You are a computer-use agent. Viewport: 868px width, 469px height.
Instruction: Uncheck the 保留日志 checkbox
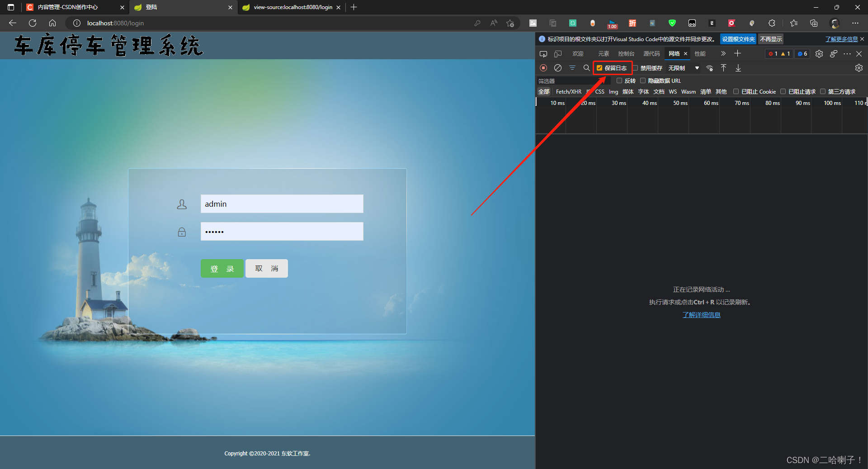[x=599, y=68]
